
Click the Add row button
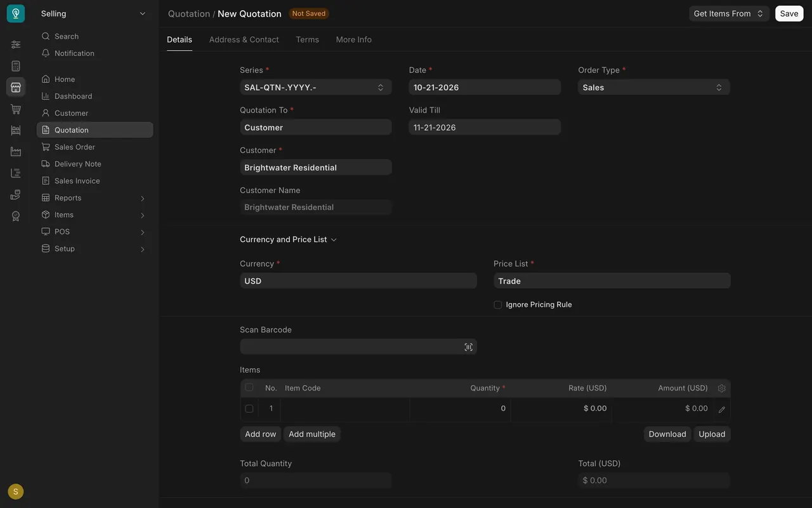(261, 434)
